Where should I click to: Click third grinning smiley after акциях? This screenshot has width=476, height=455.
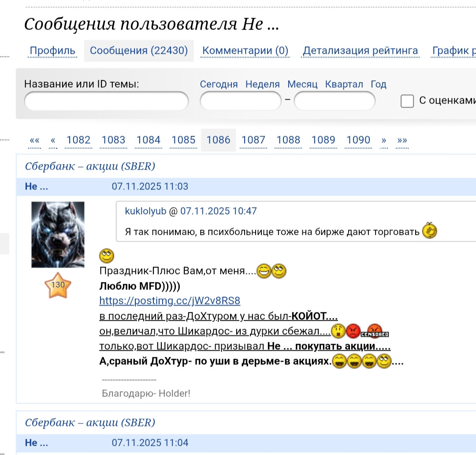click(x=369, y=361)
